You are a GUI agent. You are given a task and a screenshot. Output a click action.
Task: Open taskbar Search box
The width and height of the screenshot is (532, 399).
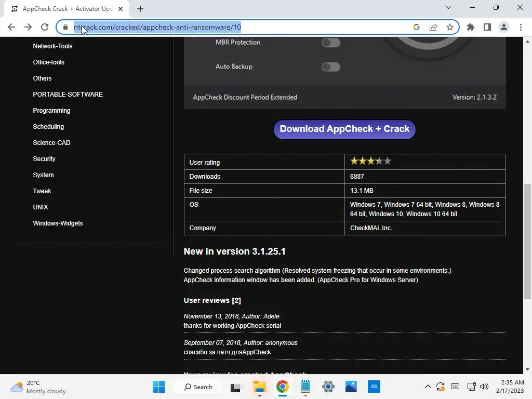pos(198,387)
